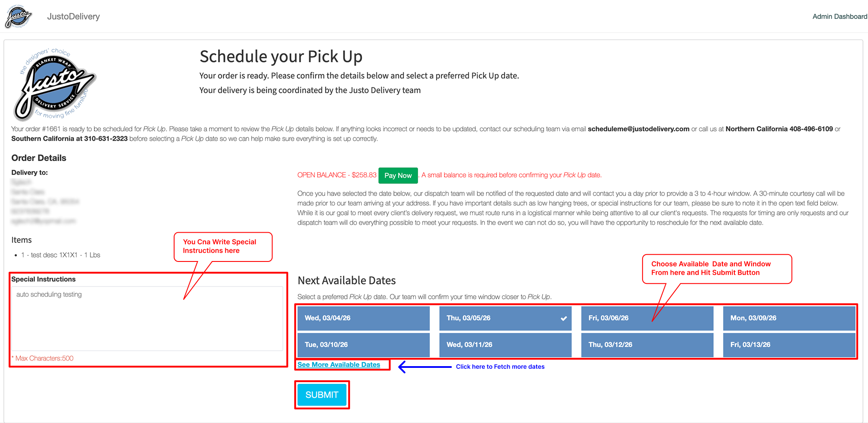Choose Fri, 03/06/26 as pick up date
Viewport: 868px width, 423px height.
click(647, 318)
